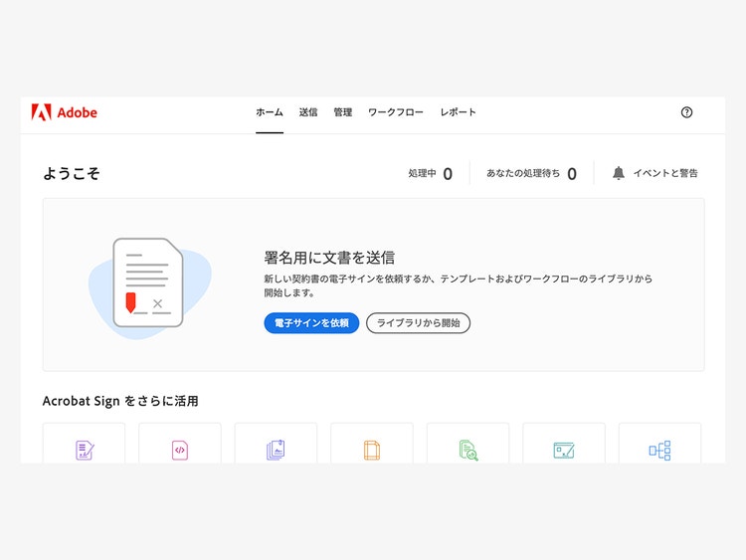Click the ライブラリから開始 button
The image size is (746, 560).
[x=418, y=323]
